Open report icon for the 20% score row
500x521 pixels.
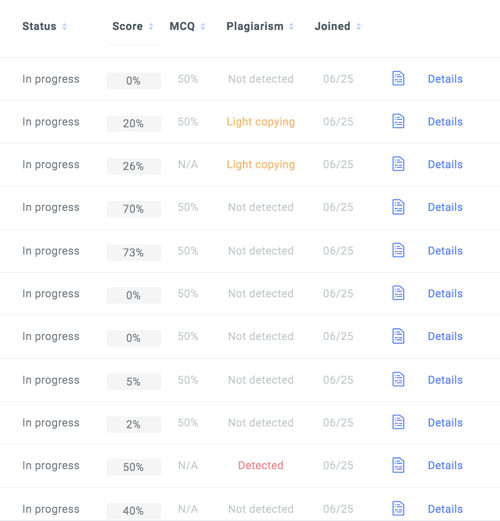tap(398, 121)
